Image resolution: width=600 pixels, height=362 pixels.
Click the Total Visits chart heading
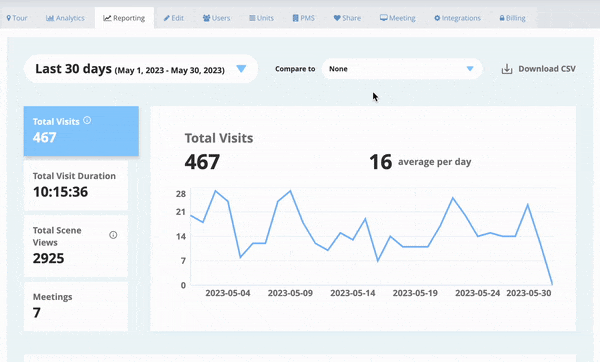219,138
